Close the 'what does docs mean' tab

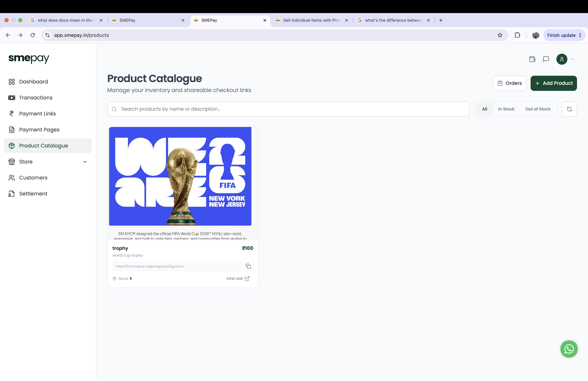pyautogui.click(x=101, y=20)
